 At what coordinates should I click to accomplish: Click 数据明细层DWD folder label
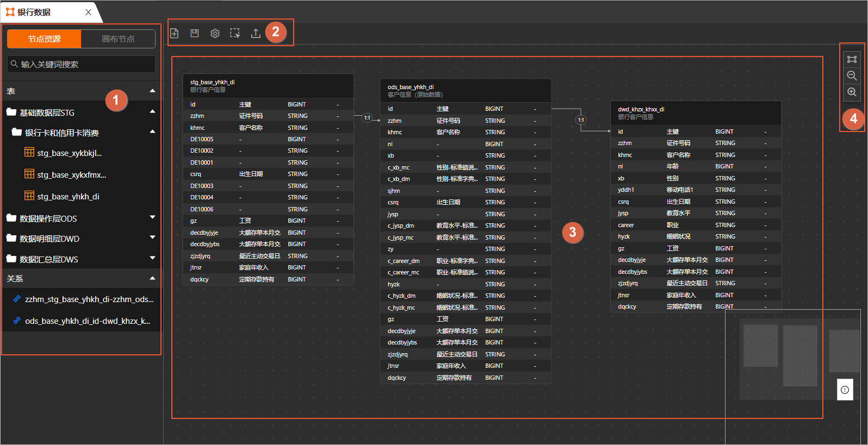coord(49,239)
